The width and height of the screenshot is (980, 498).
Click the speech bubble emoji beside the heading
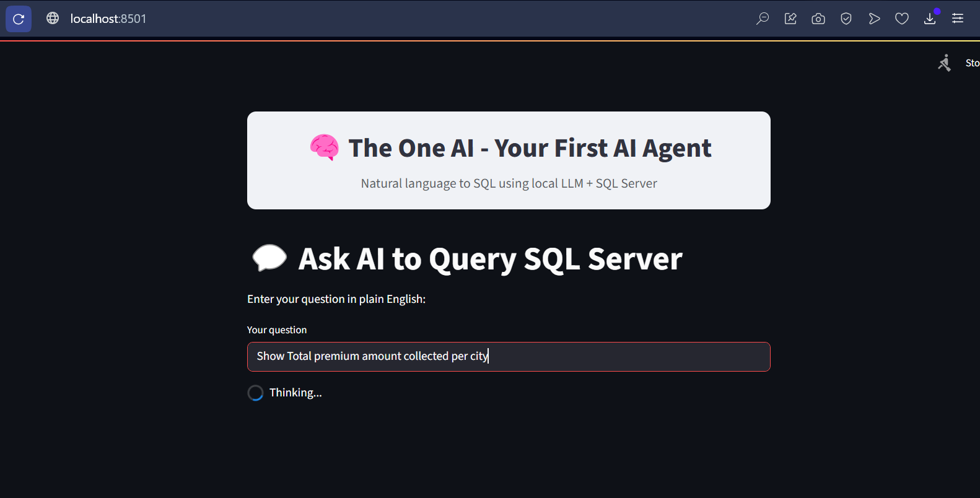[x=269, y=258]
